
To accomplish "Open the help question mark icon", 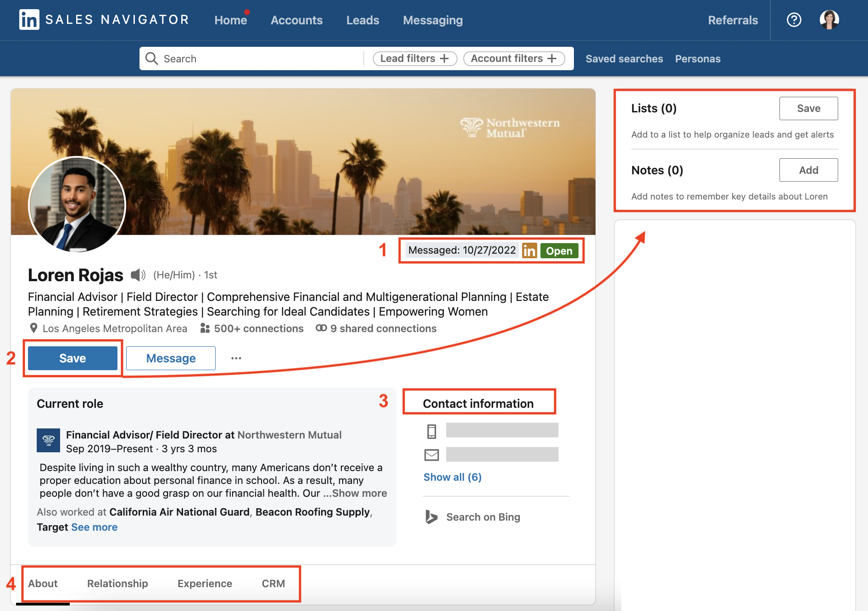I will tap(794, 20).
